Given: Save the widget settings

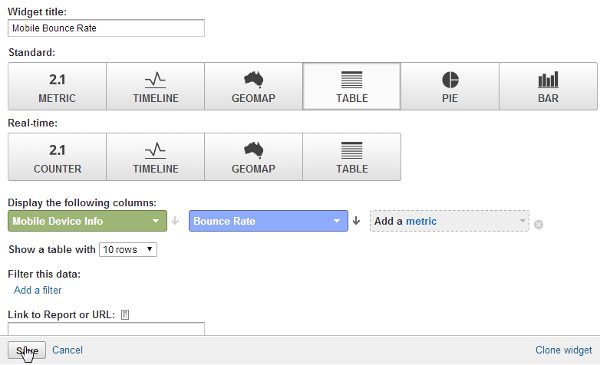Looking at the screenshot, I should point(27,350).
